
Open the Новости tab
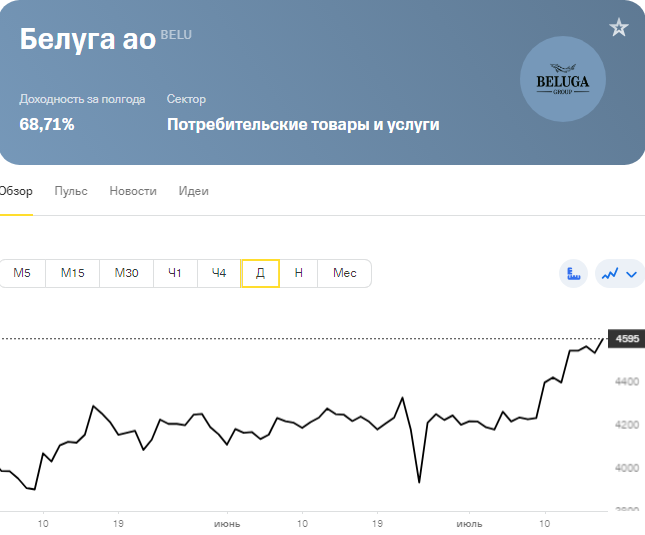[133, 191]
